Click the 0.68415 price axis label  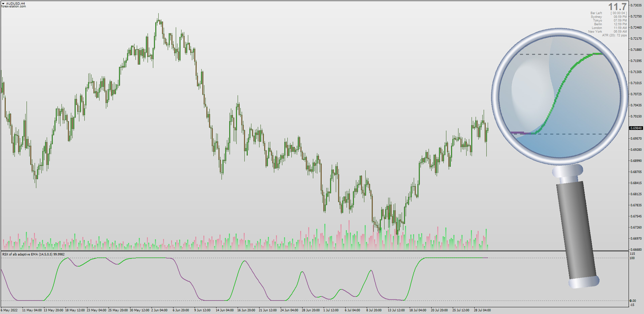636,183
